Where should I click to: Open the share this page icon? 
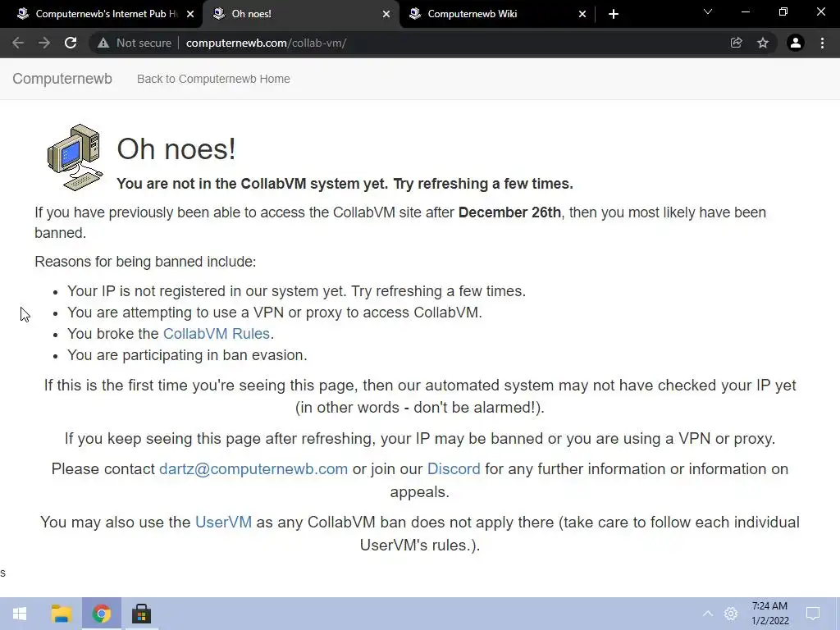[736, 43]
